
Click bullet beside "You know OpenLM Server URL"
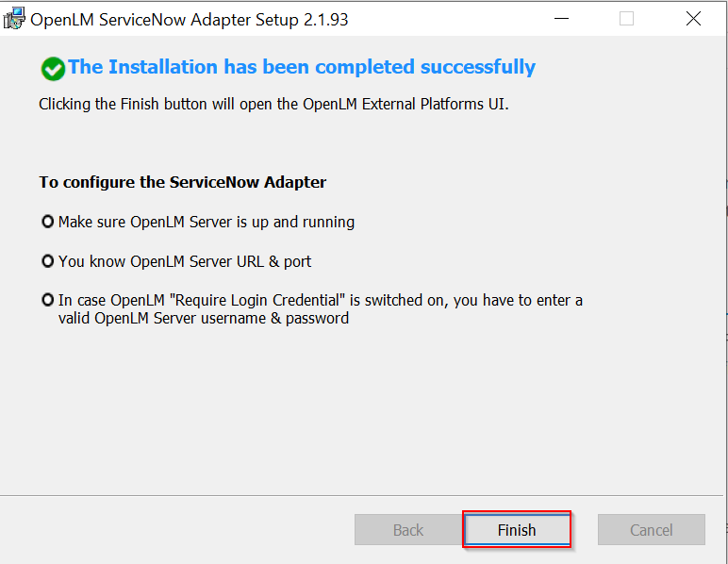click(48, 261)
